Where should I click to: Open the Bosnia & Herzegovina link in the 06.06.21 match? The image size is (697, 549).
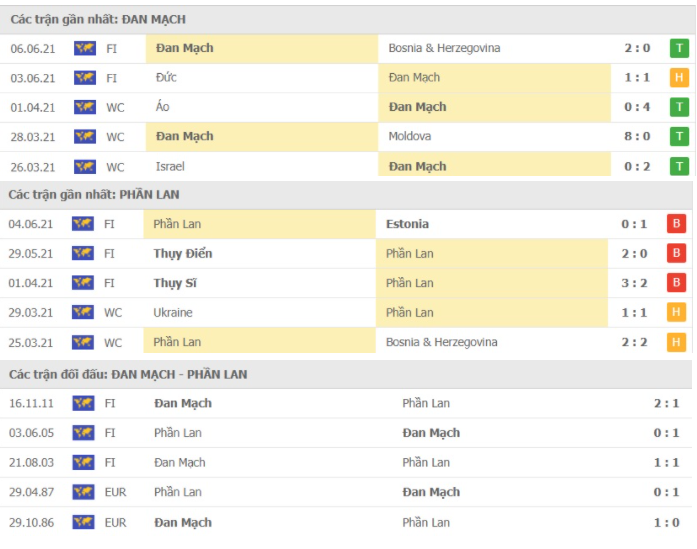pos(444,48)
